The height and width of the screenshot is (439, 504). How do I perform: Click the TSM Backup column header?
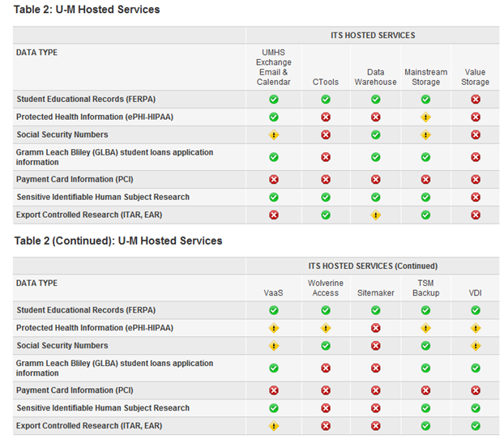(425, 288)
